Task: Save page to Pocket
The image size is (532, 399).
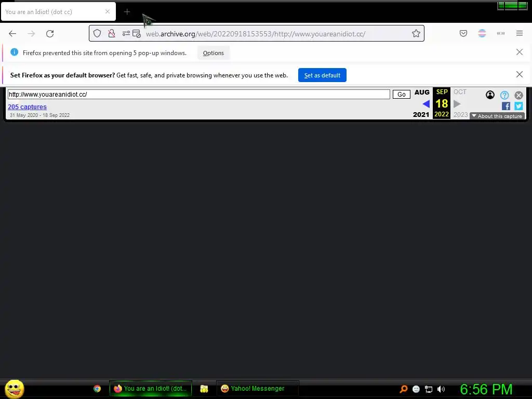Action: (463, 33)
